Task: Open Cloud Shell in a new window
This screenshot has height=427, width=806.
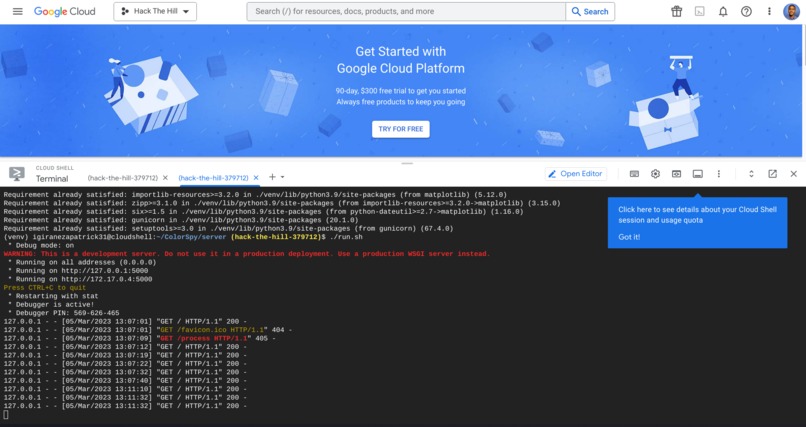Action: (x=772, y=174)
